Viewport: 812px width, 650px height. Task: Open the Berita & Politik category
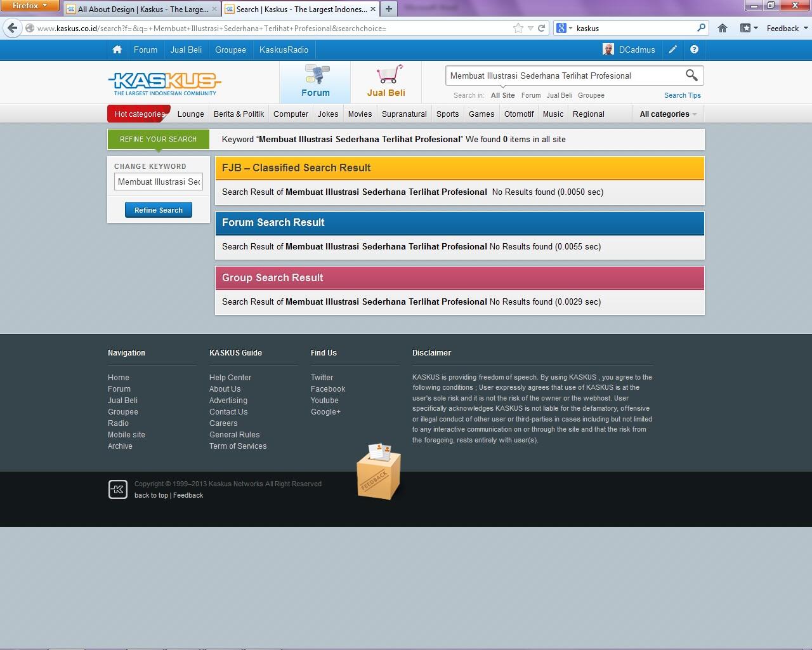[x=239, y=114]
